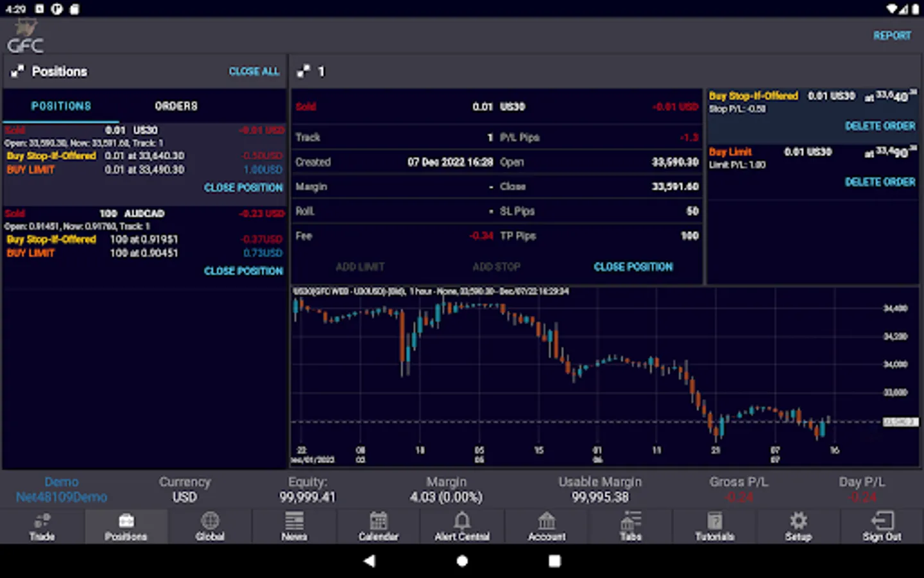This screenshot has width=924, height=578.
Task: Click the SL Pips value 50
Action: pos(692,211)
